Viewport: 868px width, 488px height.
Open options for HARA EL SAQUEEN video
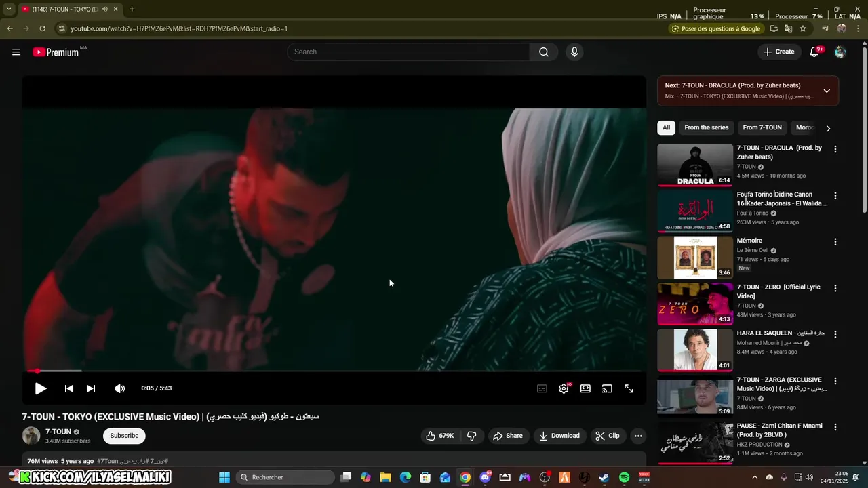point(835,335)
